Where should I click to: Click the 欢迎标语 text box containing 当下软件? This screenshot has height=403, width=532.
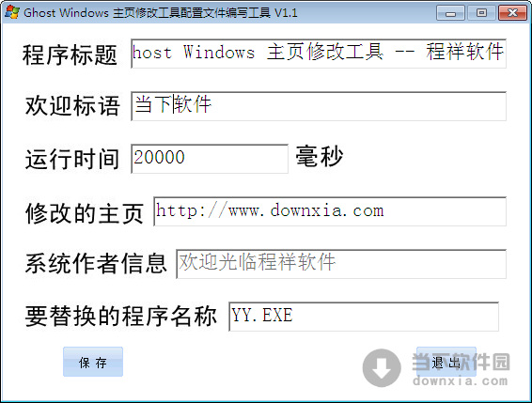(319, 106)
